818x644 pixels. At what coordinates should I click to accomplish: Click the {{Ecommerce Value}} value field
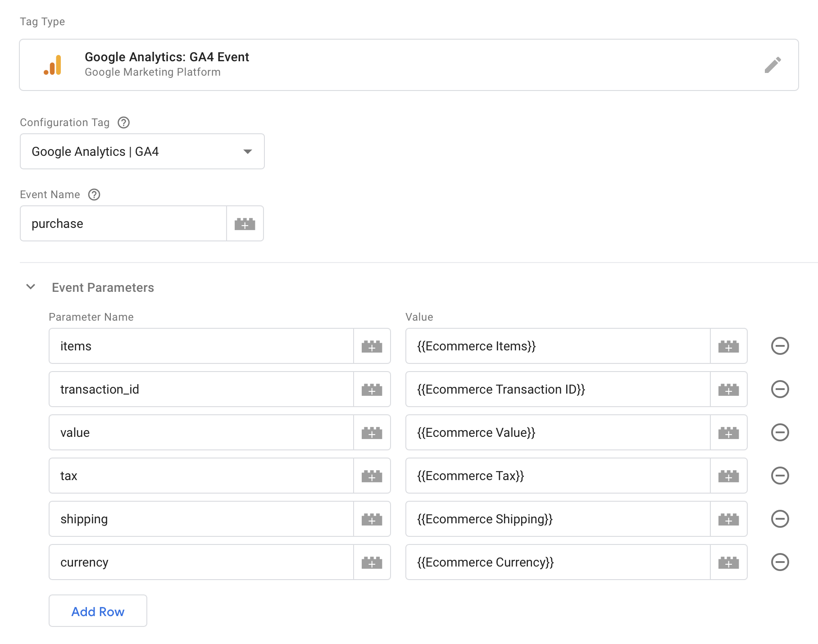pyautogui.click(x=558, y=433)
